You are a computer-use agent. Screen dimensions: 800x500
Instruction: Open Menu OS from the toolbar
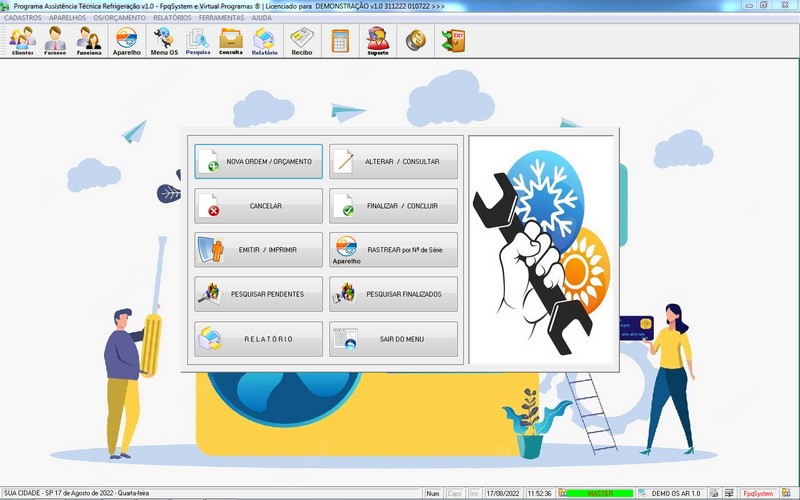click(x=164, y=41)
